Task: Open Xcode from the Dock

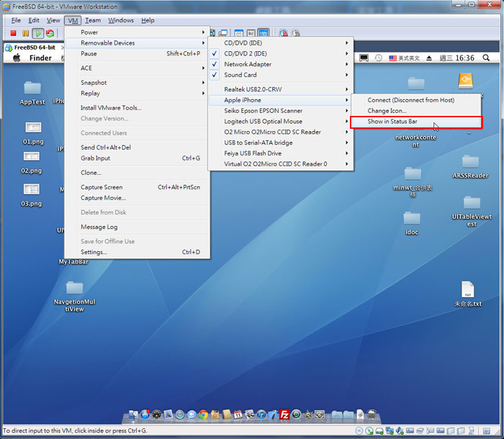Action: [273, 415]
